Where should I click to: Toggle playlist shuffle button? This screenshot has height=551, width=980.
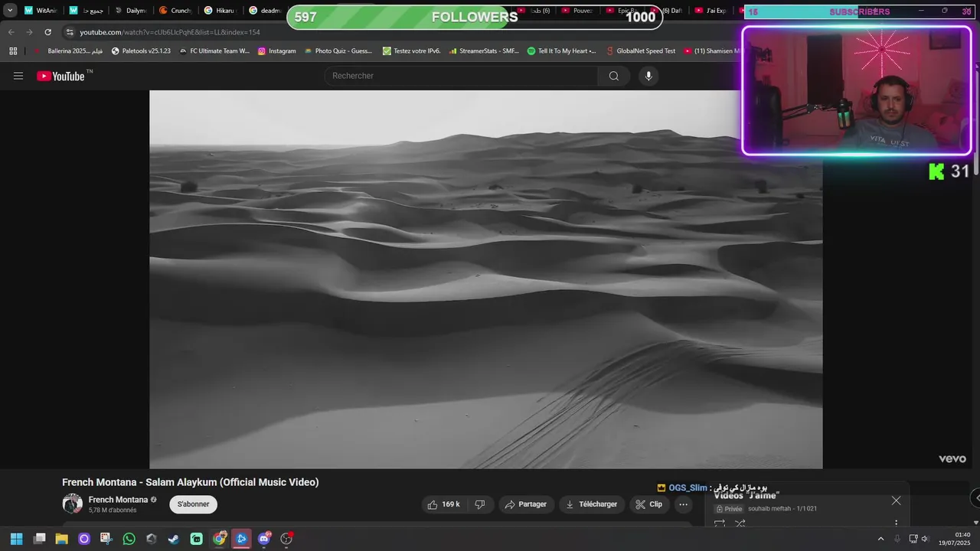point(740,523)
